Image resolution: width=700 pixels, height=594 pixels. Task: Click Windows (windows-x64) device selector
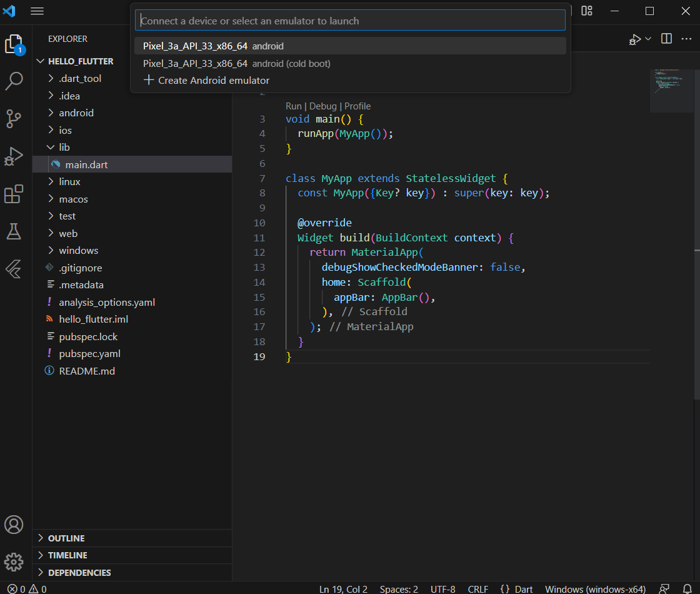tap(595, 588)
